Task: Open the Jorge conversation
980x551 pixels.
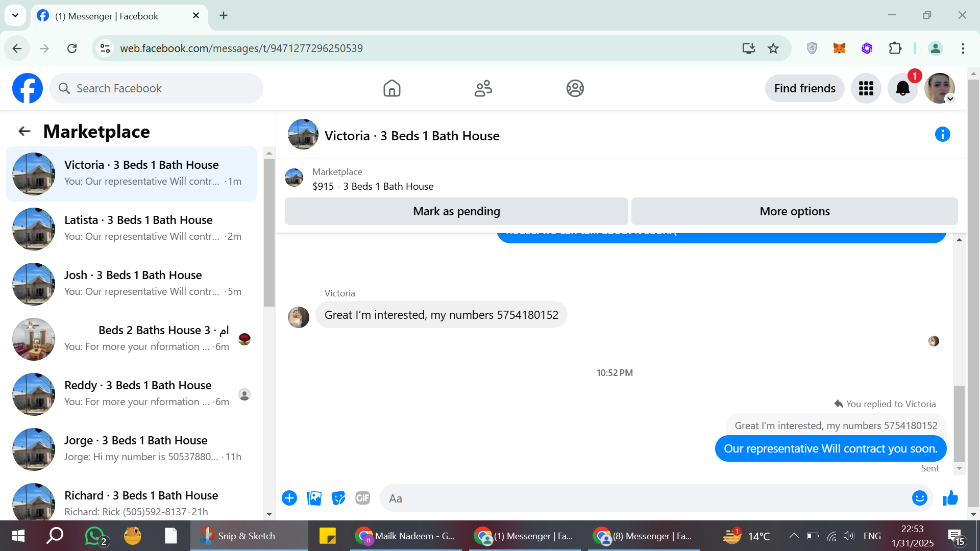Action: click(x=131, y=449)
